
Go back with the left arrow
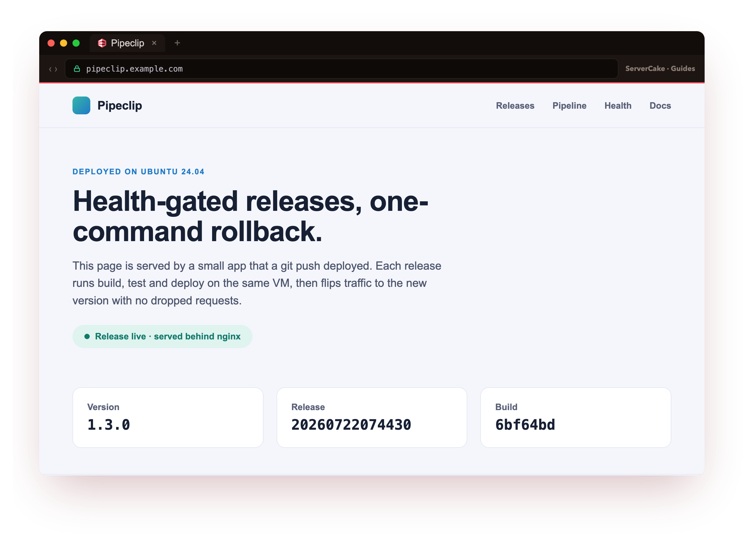(50, 69)
